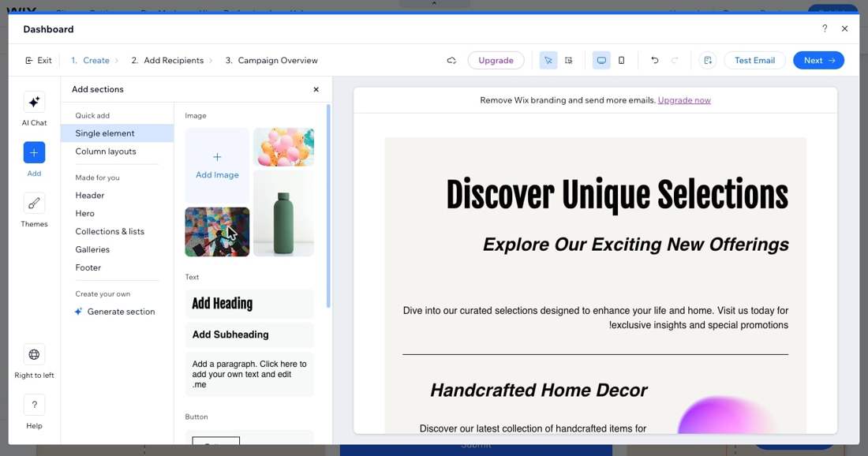Select Single element in Quick add
Image resolution: width=868 pixels, height=456 pixels.
pyautogui.click(x=118, y=133)
